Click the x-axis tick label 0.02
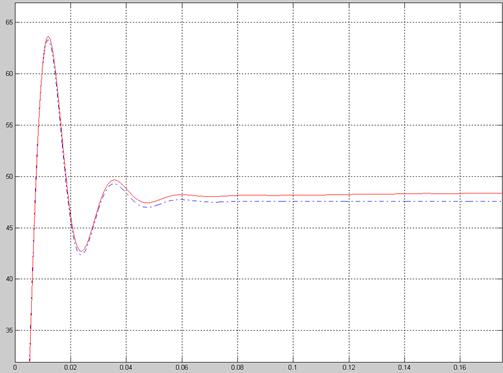 point(70,368)
